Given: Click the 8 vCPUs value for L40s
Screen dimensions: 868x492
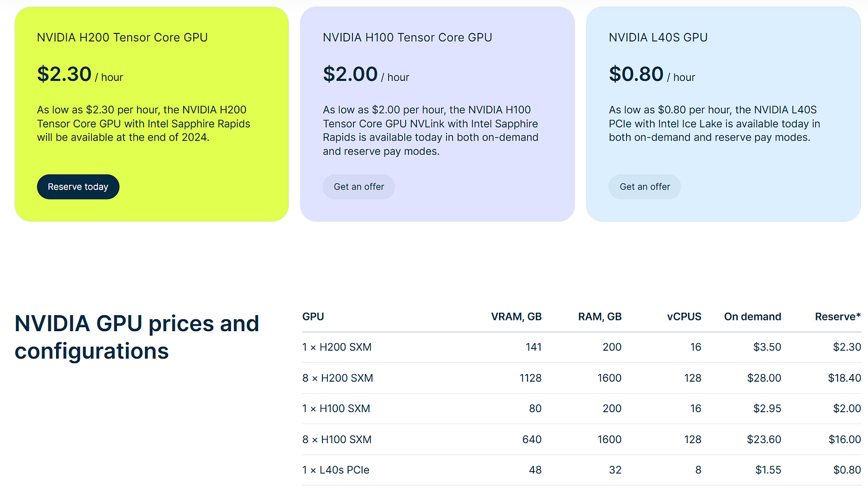Looking at the screenshot, I should click(698, 470).
